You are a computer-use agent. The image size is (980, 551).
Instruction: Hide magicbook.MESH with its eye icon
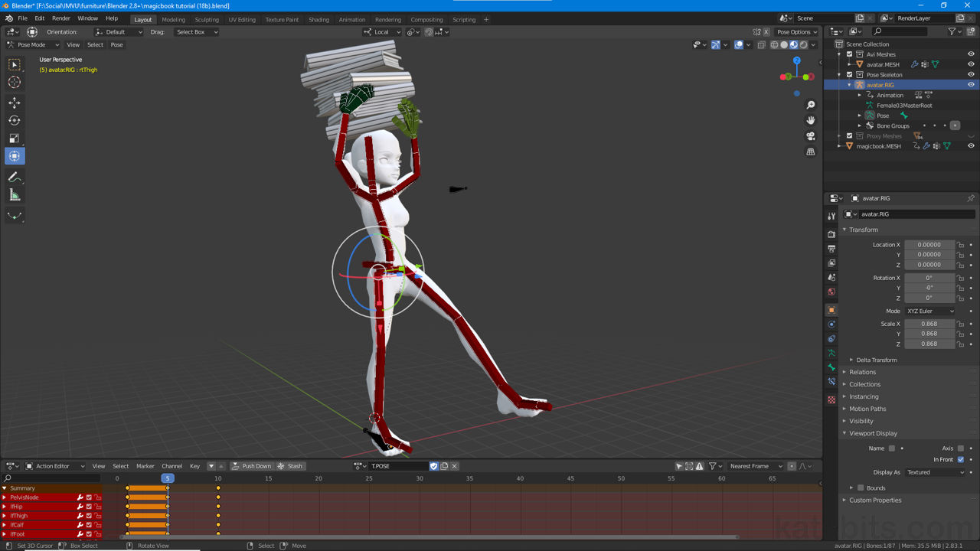click(x=971, y=146)
